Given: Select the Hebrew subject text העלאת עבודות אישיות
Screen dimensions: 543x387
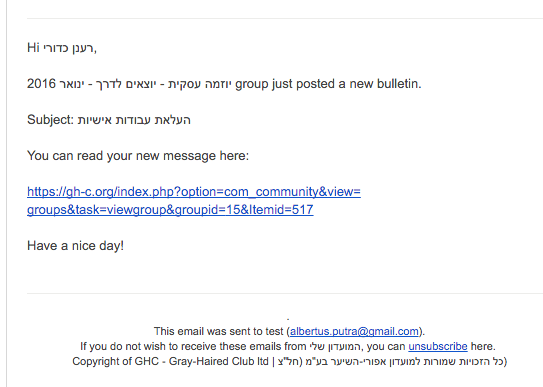Looking at the screenshot, I should 134,120.
